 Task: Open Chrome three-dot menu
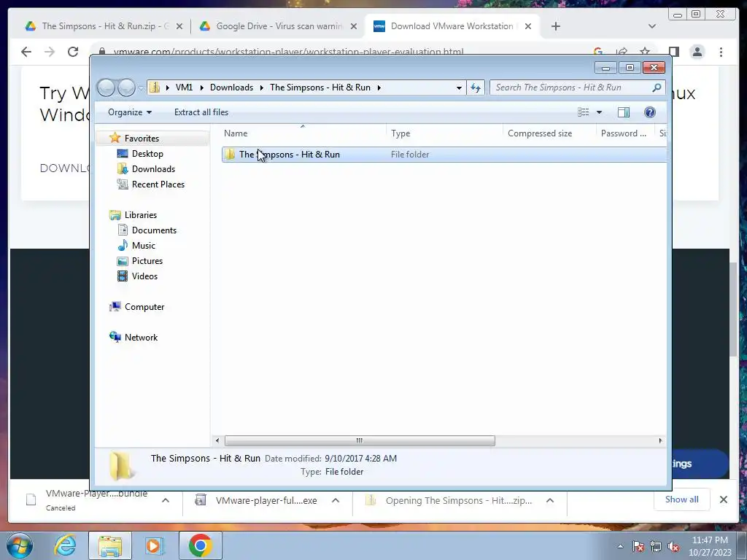[721, 52]
